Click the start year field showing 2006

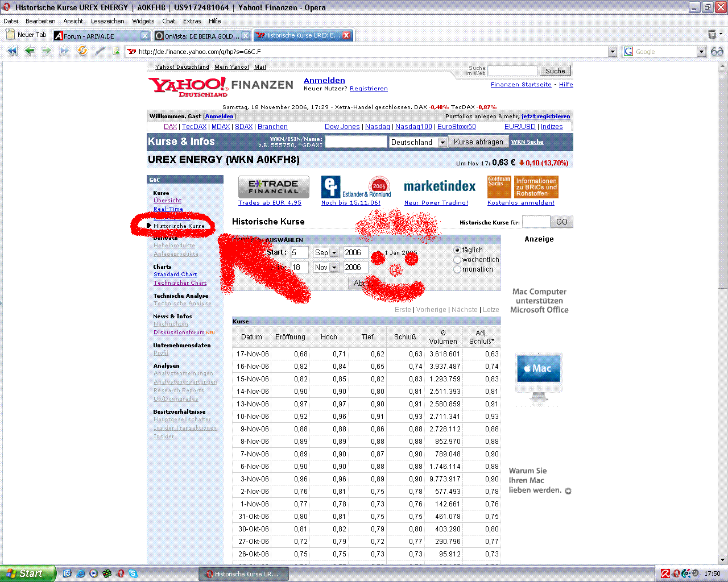click(x=355, y=252)
